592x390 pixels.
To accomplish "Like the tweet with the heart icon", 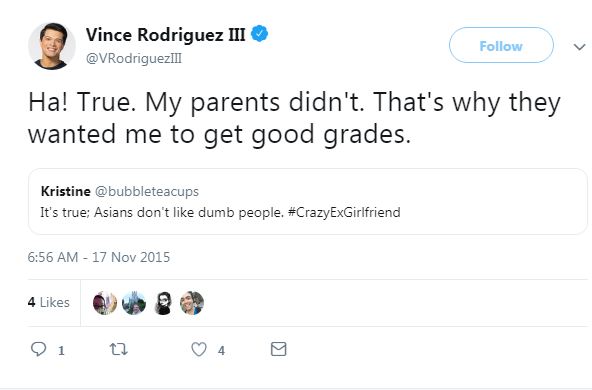I will (x=199, y=349).
